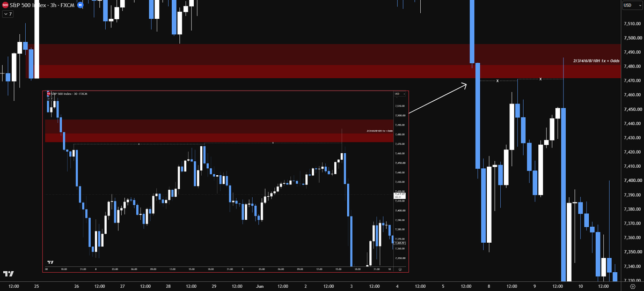The height and width of the screenshot is (291, 644).
Task: Select the 2/3/4/6/8/10H 1x + Odds text label
Action: coord(596,61)
